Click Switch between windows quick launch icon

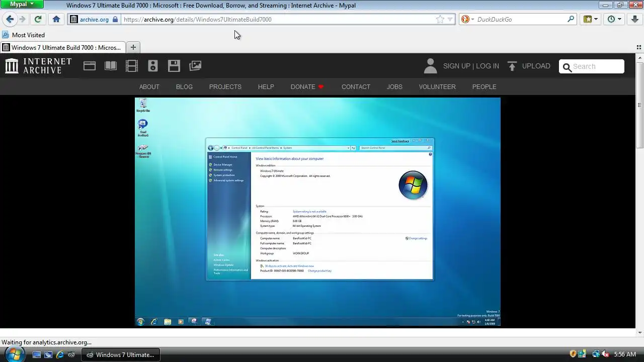(48, 354)
